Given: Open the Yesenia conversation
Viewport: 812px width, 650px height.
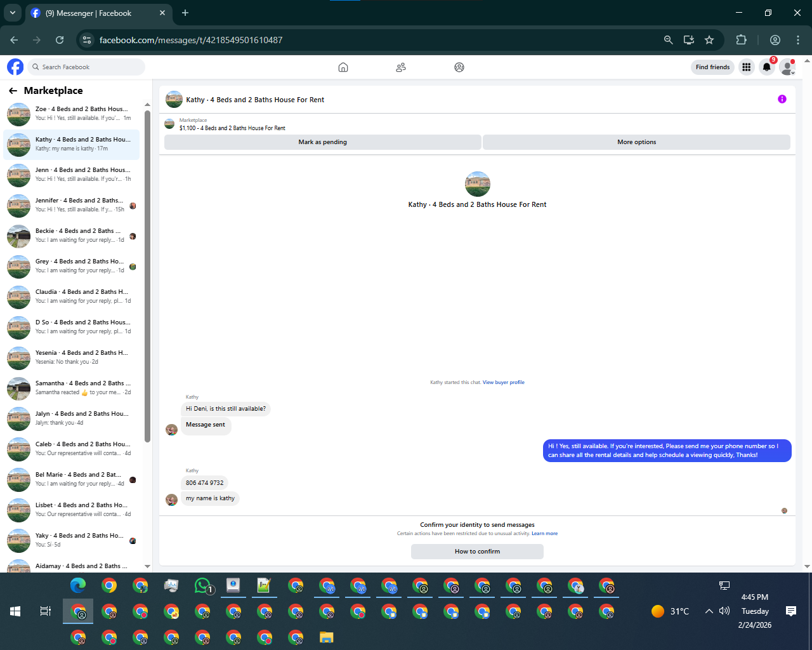Looking at the screenshot, I should pos(71,358).
